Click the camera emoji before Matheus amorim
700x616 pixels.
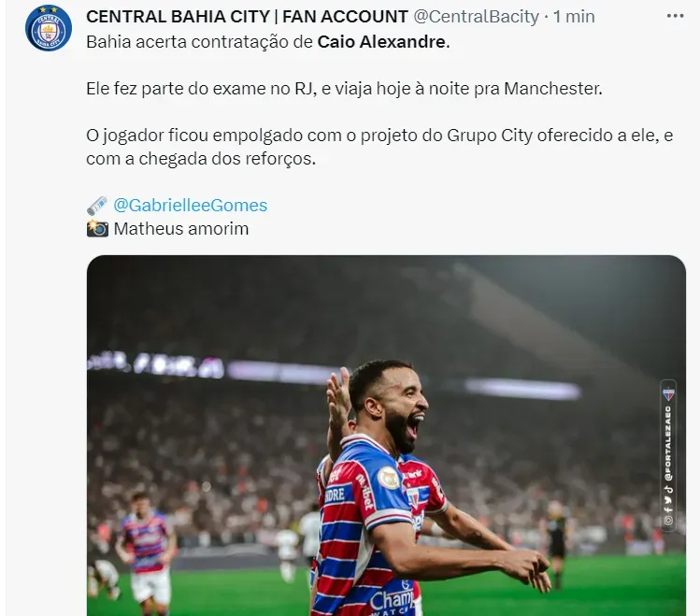point(97,228)
